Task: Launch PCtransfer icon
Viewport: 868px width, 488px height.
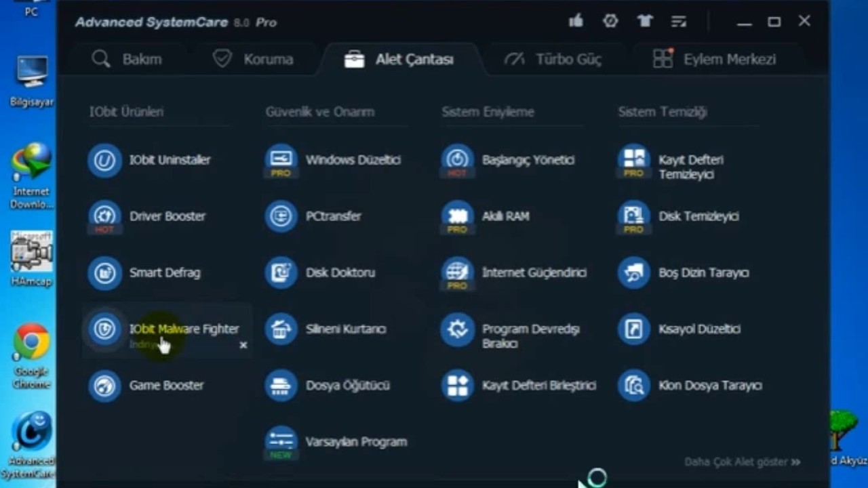Action: (x=281, y=217)
